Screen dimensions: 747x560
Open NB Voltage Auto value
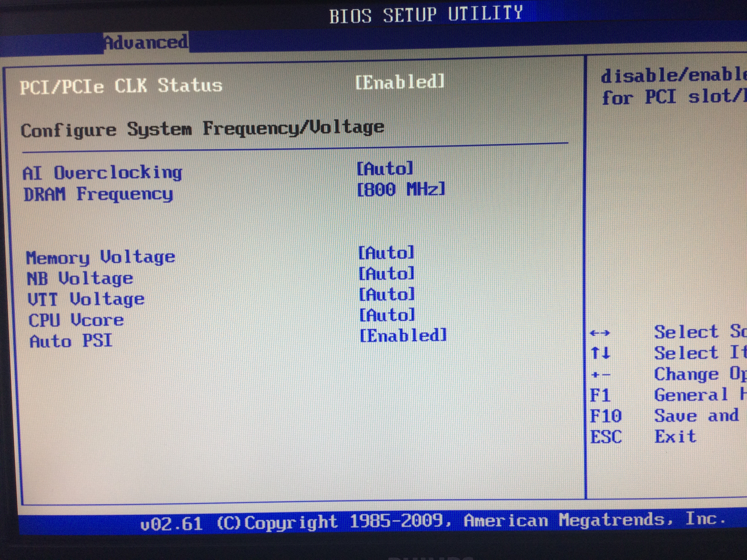[x=386, y=273]
